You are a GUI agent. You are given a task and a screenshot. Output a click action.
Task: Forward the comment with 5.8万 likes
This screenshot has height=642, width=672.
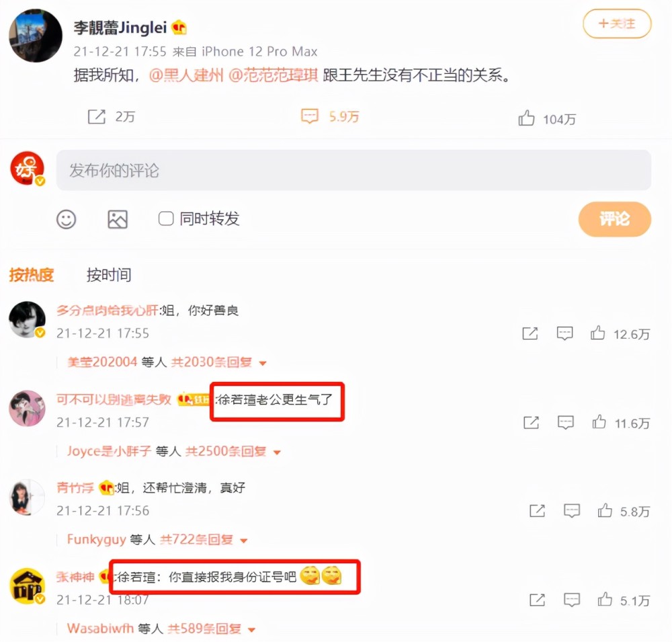[x=538, y=511]
